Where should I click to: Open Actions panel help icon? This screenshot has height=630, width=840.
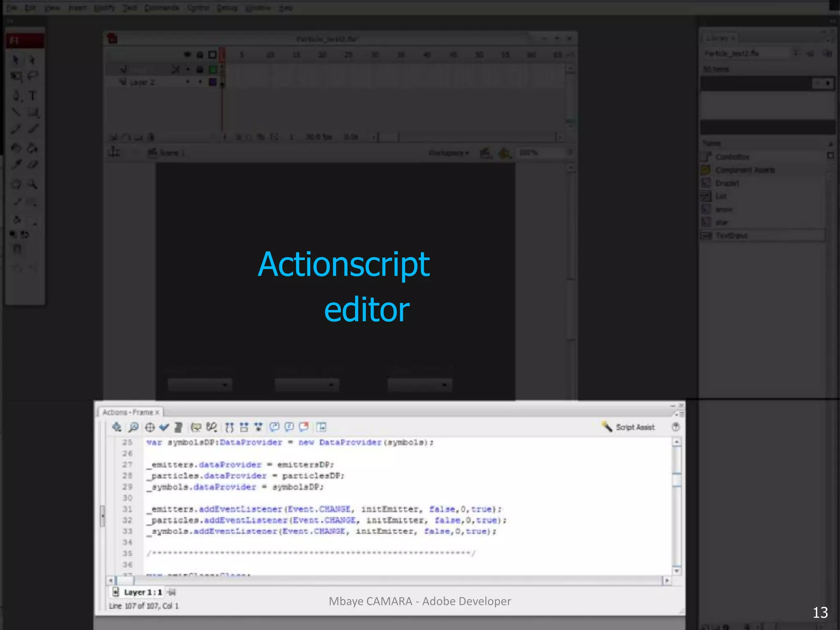click(x=676, y=427)
